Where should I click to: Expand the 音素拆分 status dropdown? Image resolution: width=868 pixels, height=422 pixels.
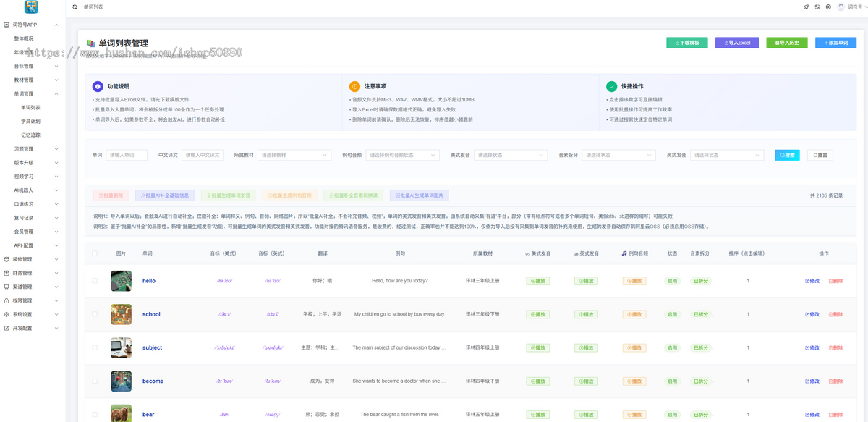point(618,155)
